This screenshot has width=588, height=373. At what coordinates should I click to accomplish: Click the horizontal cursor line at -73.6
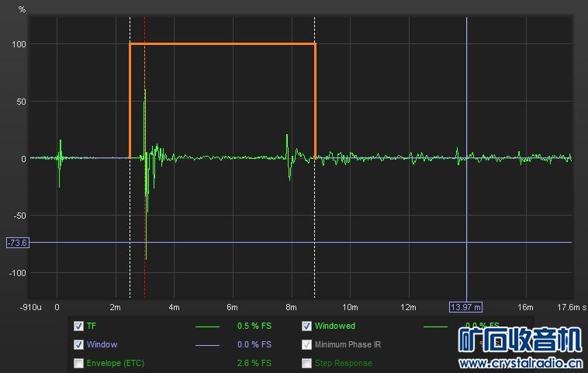(300, 243)
